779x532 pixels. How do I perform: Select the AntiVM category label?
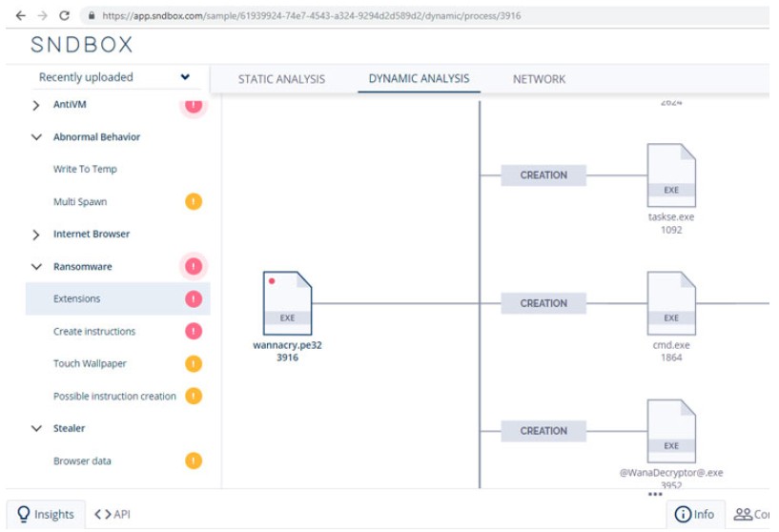pos(70,104)
